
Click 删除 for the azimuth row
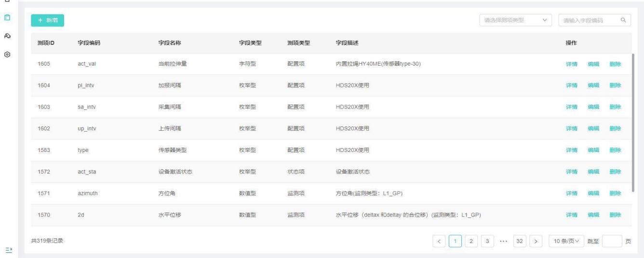615,193
